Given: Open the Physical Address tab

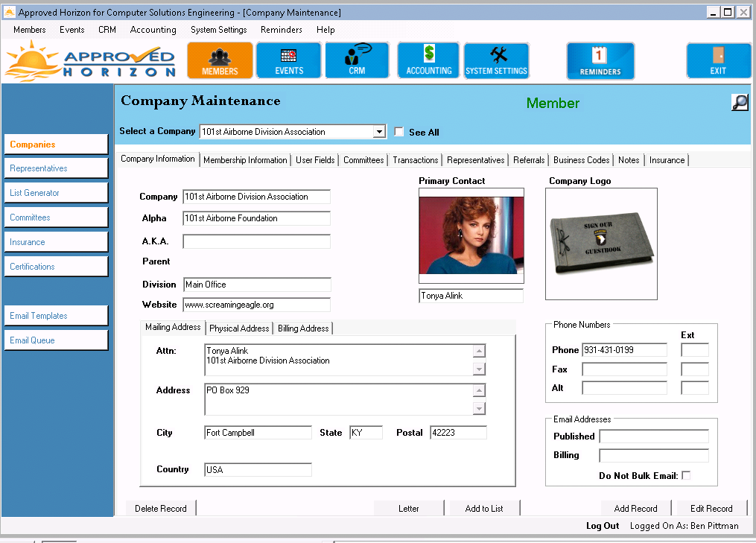Looking at the screenshot, I should (239, 328).
